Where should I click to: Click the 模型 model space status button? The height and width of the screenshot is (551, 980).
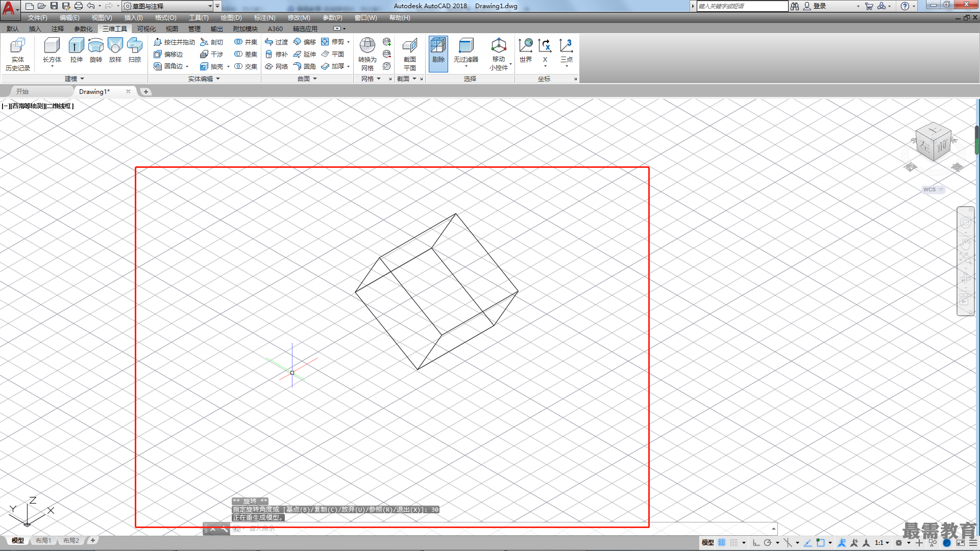pyautogui.click(x=707, y=542)
